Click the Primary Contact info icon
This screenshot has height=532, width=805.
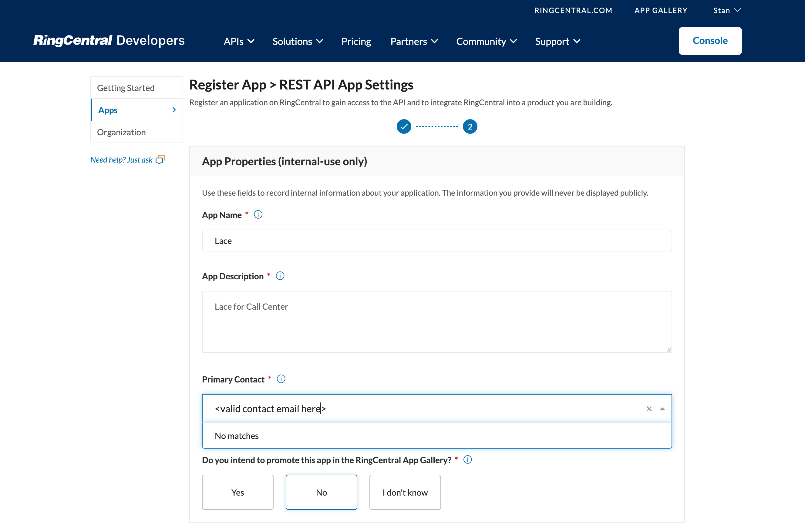pyautogui.click(x=281, y=379)
